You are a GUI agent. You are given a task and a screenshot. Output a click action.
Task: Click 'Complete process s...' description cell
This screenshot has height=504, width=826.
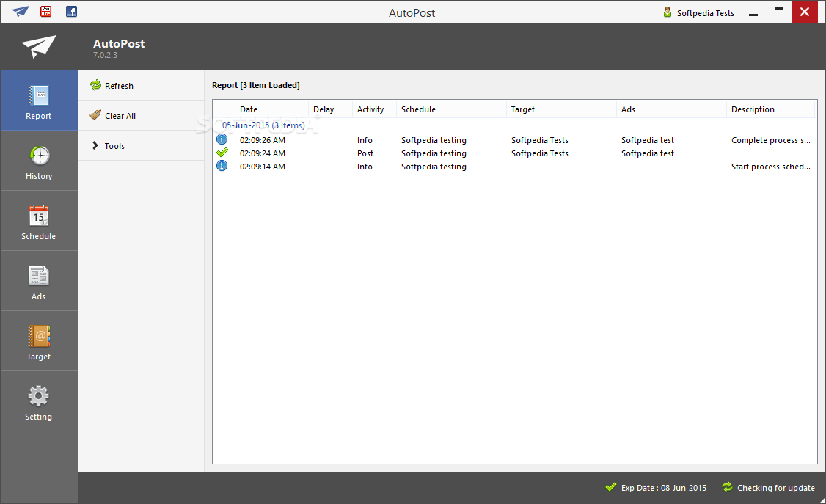point(771,140)
